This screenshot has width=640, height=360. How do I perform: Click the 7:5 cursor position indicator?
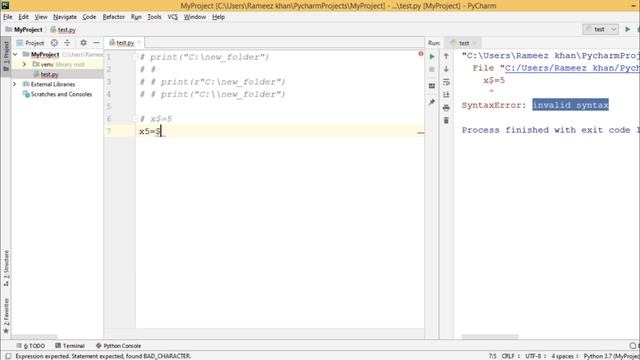click(492, 356)
